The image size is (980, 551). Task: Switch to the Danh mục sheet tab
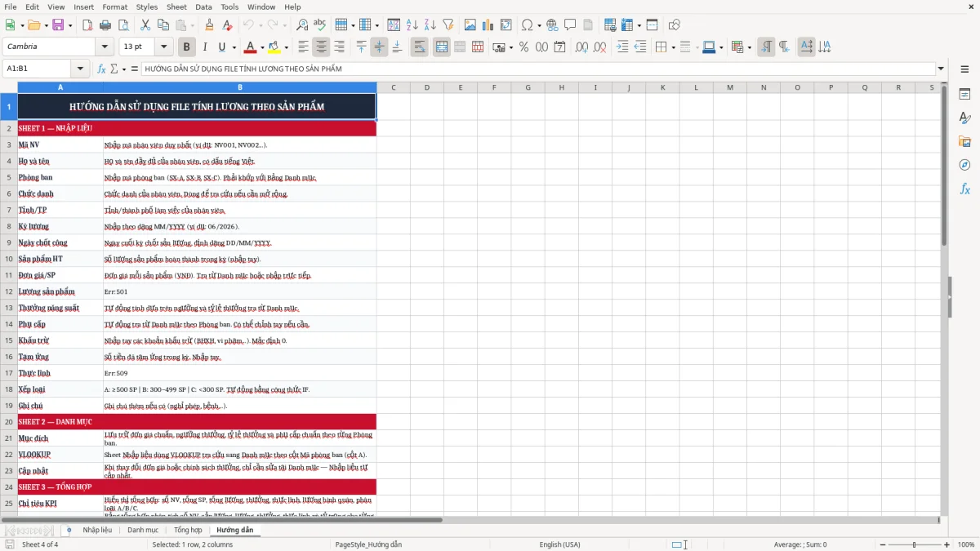coord(143,531)
